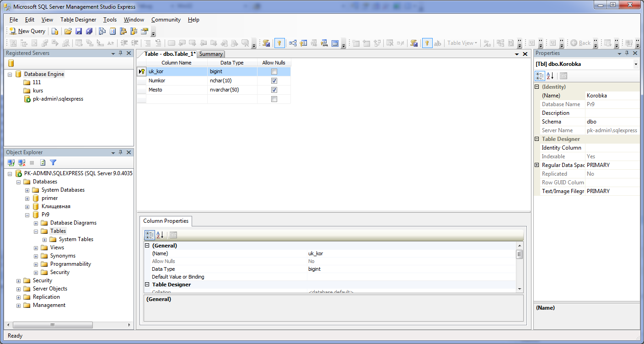Click the Manage Indexes and Keys icon
The image size is (644, 344).
(303, 43)
